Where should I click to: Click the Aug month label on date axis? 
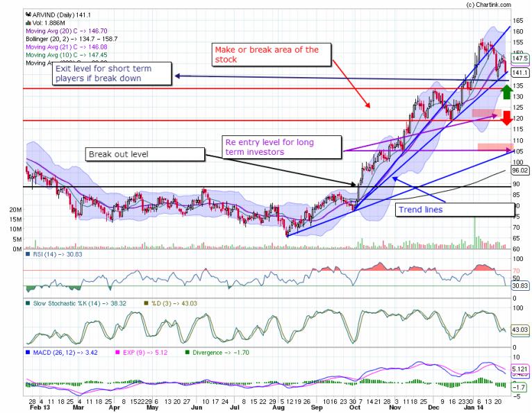[x=279, y=407]
